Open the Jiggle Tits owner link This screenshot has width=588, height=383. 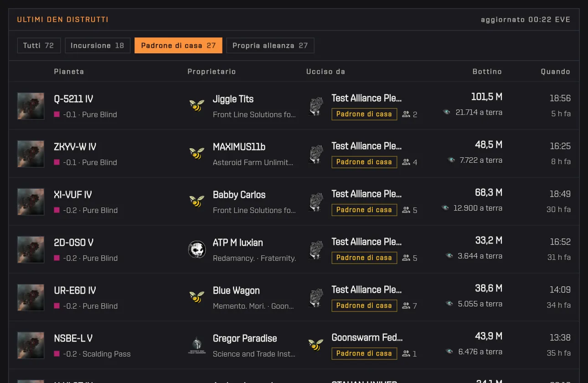(x=233, y=99)
